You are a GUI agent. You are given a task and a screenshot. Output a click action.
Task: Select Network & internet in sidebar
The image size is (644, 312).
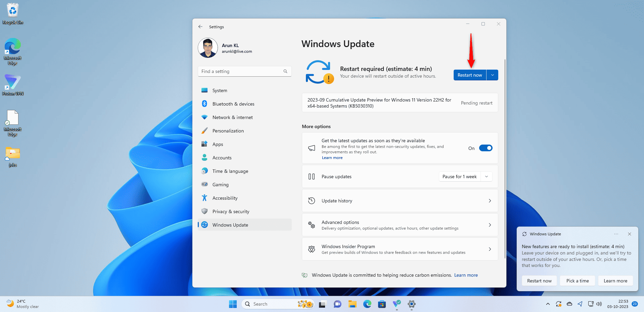(x=245, y=117)
